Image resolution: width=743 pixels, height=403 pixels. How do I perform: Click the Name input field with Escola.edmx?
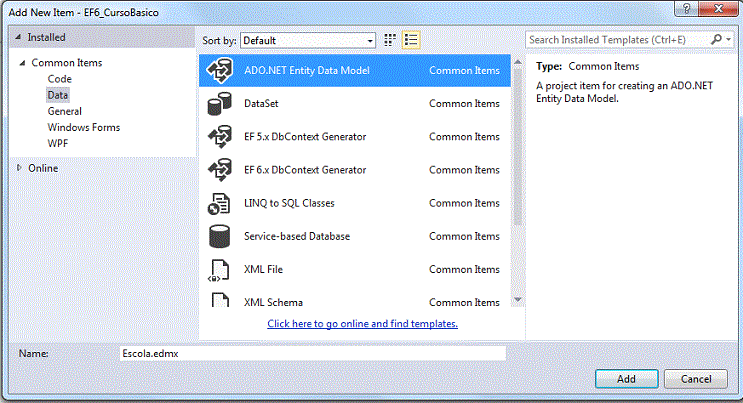coord(313,353)
